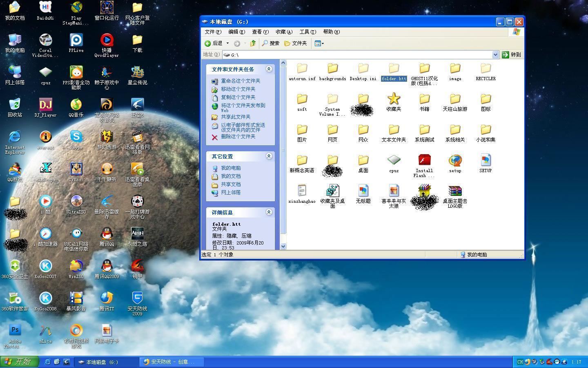Open 收藏夹及桌面 registry file
Image resolution: width=588 pixels, height=368 pixels.
pos(332,196)
